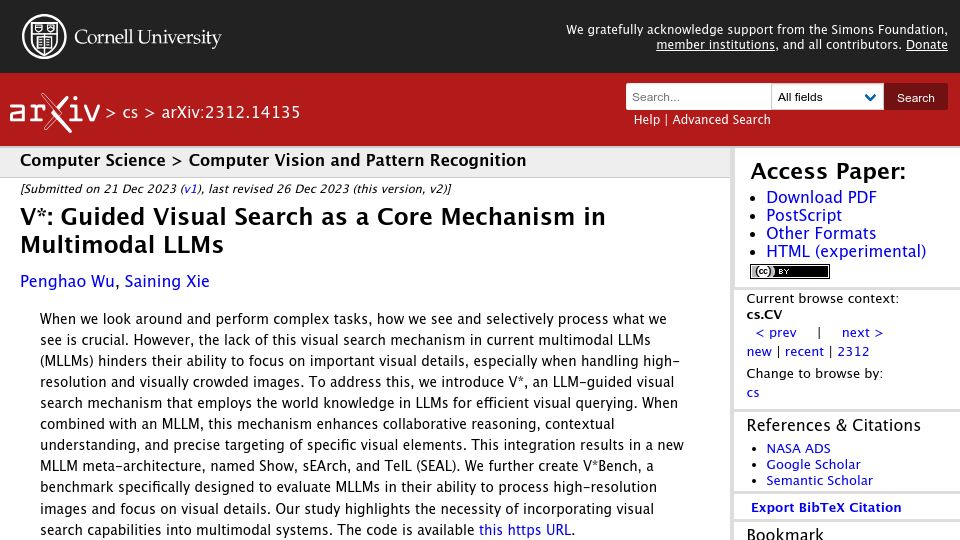960x540 pixels.
Task: Open Advanced Search
Action: (x=721, y=119)
